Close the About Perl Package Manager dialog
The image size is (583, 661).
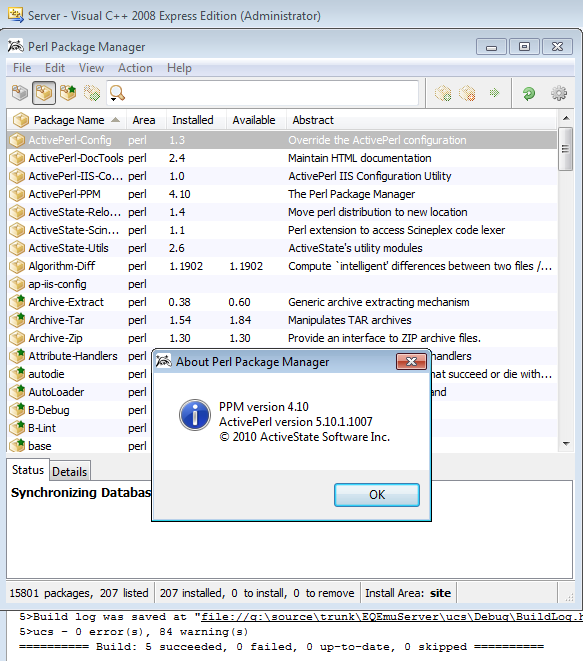(411, 361)
